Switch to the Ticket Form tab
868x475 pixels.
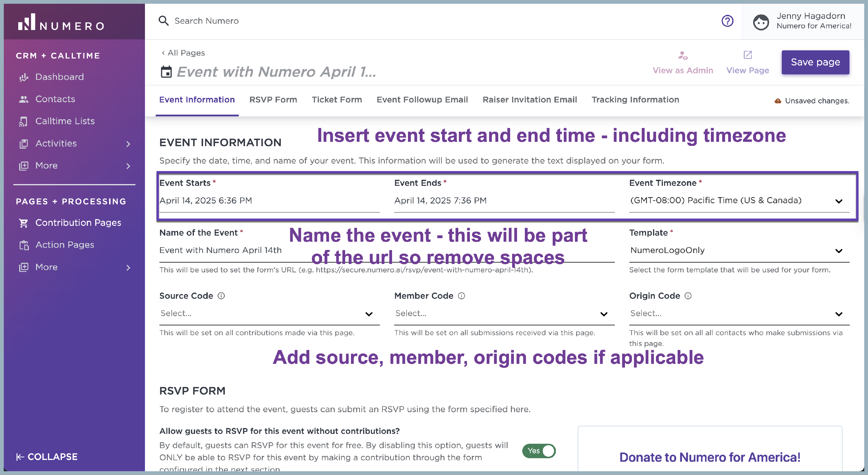[x=336, y=100]
